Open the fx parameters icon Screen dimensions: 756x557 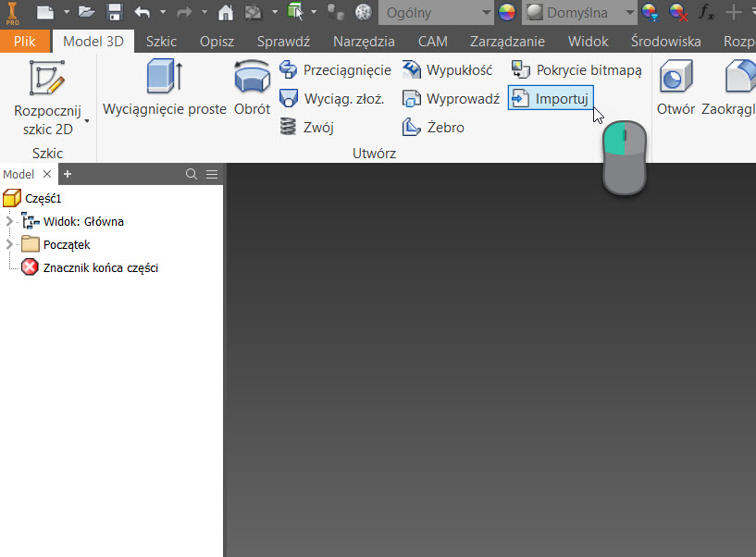pos(706,13)
